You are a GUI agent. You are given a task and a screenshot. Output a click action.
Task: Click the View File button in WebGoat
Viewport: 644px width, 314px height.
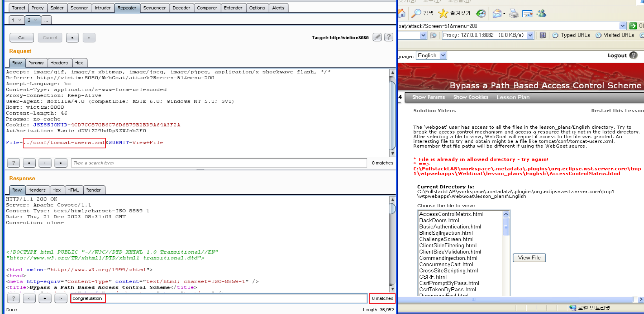pyautogui.click(x=529, y=257)
